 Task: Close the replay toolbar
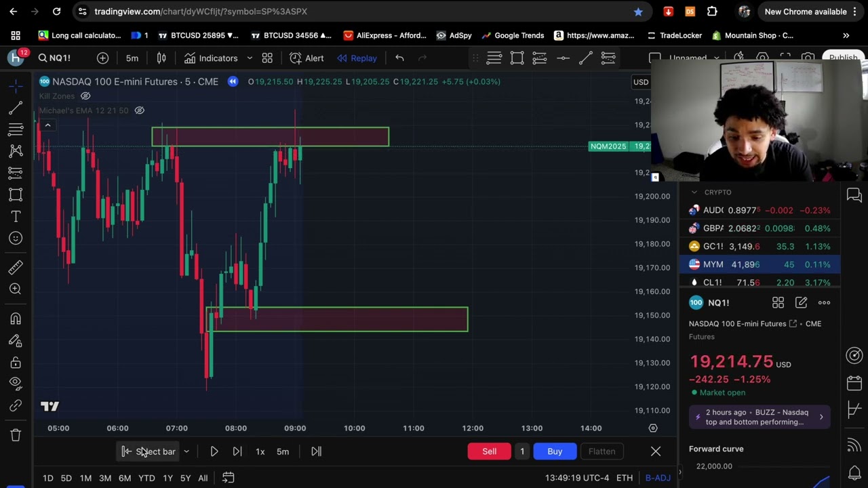coord(656,451)
